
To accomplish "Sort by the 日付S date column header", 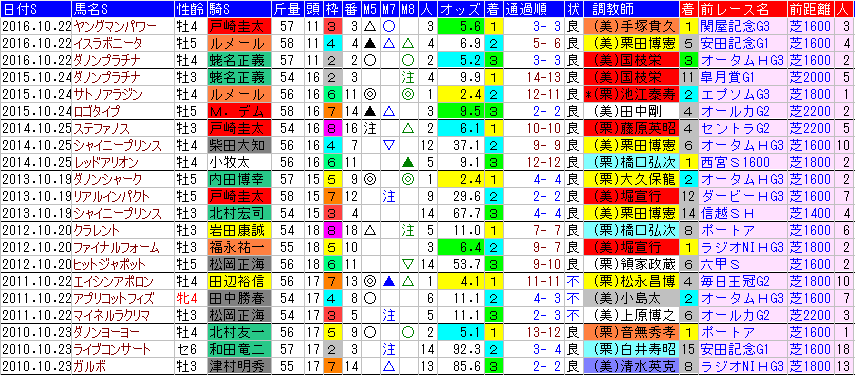I will click(35, 9).
